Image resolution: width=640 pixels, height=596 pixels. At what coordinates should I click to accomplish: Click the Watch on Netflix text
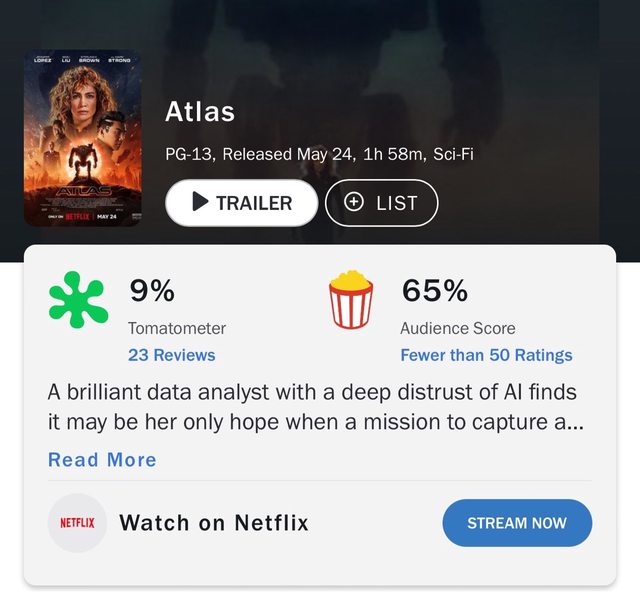click(x=214, y=523)
